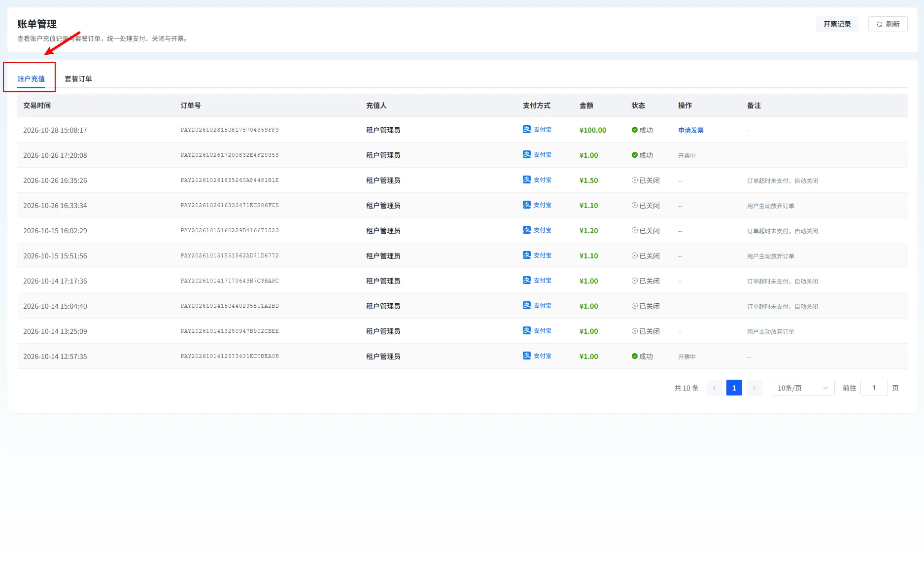Click the 支付方式 column header
The width and height of the screenshot is (924, 573).
(536, 106)
